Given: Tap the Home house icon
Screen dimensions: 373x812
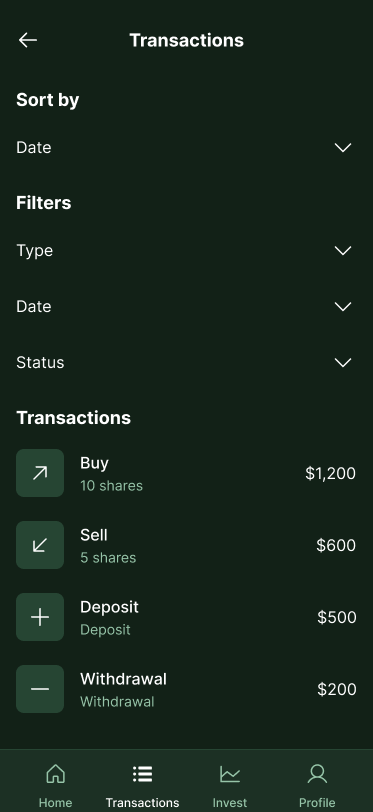Looking at the screenshot, I should point(55,774).
